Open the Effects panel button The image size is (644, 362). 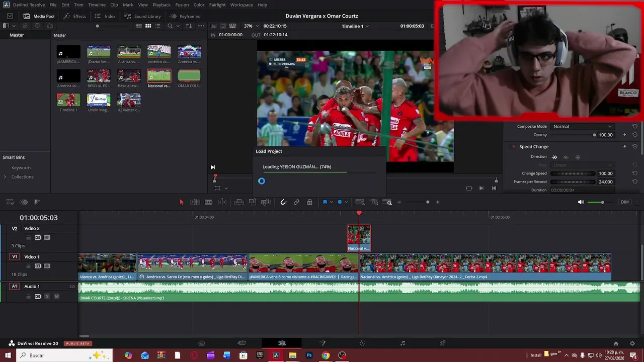point(74,16)
